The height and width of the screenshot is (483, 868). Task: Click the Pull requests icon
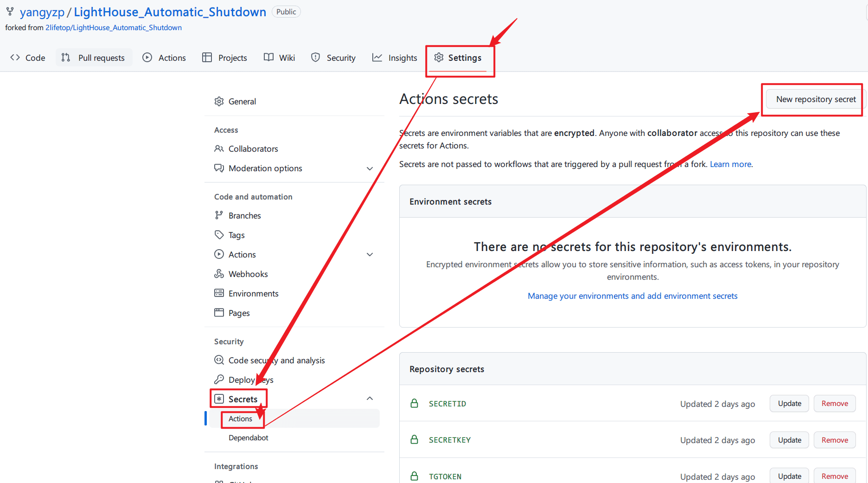(66, 58)
